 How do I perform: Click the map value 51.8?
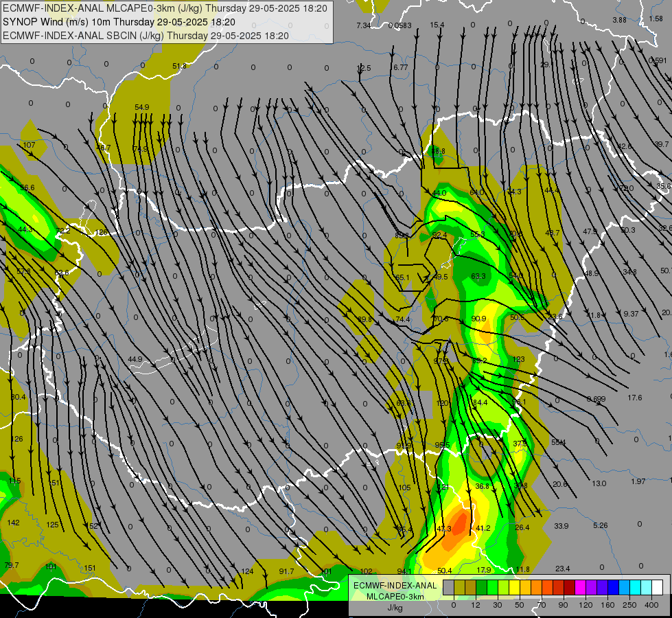click(x=179, y=66)
